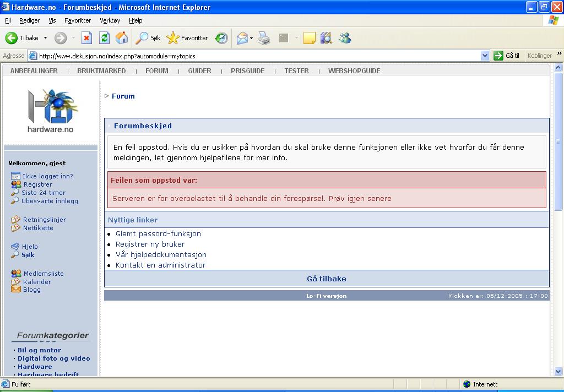Open Registrer ny bruker link

[x=150, y=244]
